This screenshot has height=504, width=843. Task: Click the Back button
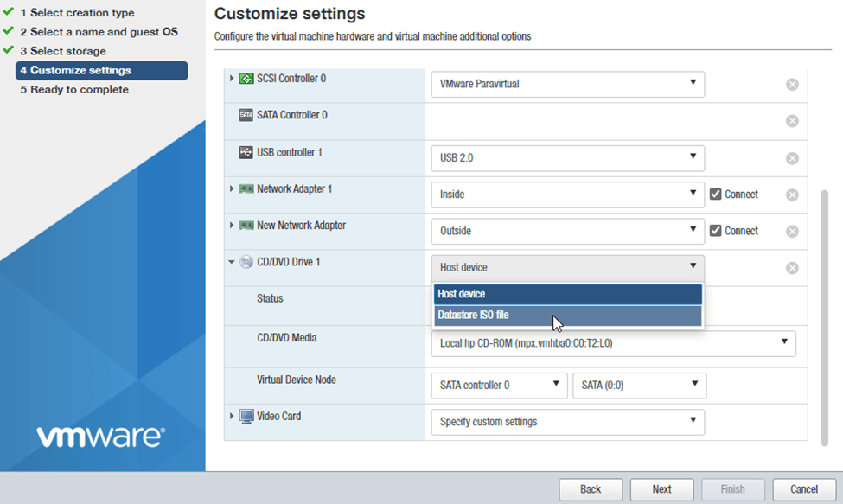591,489
